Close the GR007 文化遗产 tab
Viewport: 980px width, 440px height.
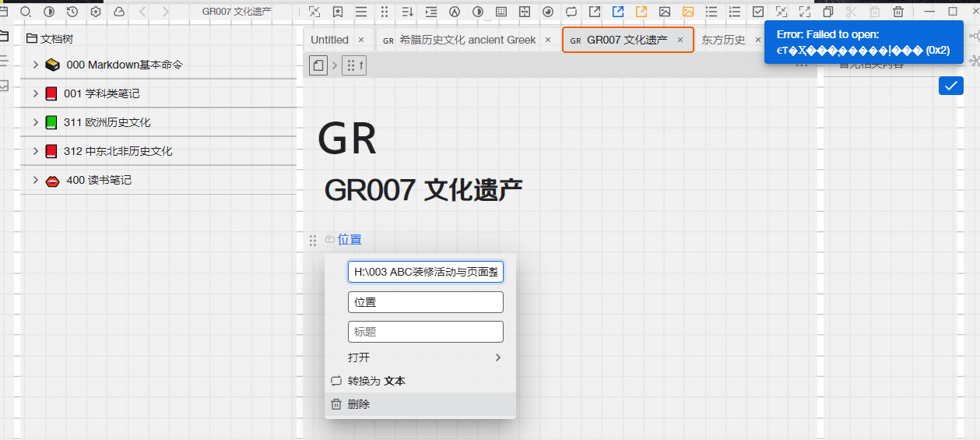(x=680, y=40)
